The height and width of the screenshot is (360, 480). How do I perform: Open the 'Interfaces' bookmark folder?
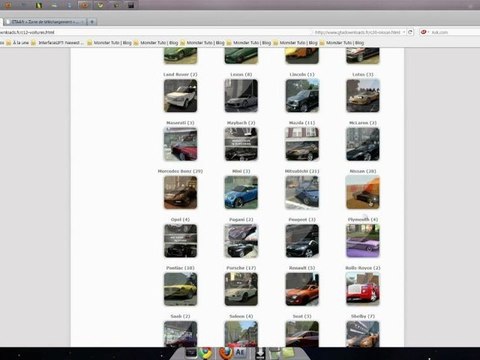pos(56,43)
